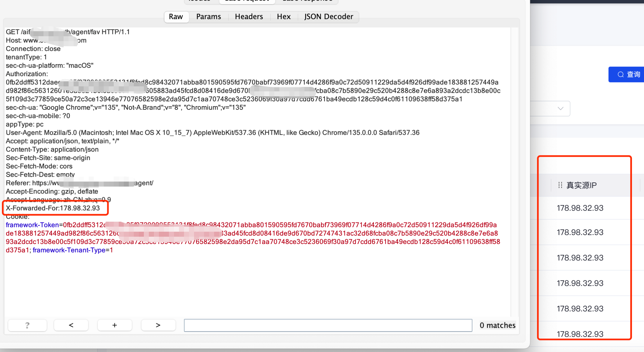Click the sec-ch-ua-platform "macOS" line
Image resolution: width=644 pixels, height=352 pixels.
pos(50,65)
